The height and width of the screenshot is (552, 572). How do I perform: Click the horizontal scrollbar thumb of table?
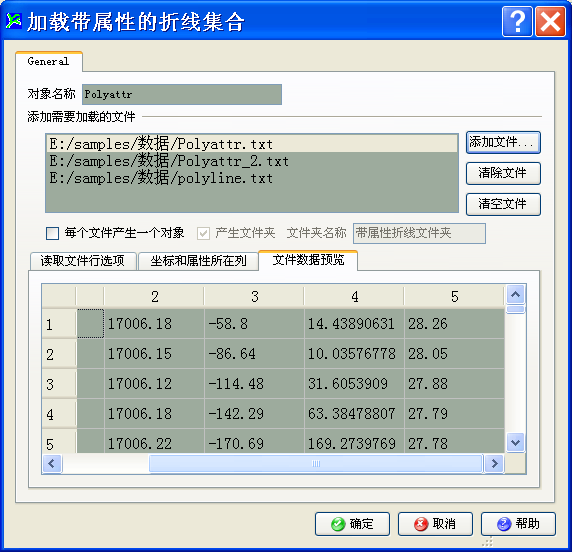coord(316,464)
